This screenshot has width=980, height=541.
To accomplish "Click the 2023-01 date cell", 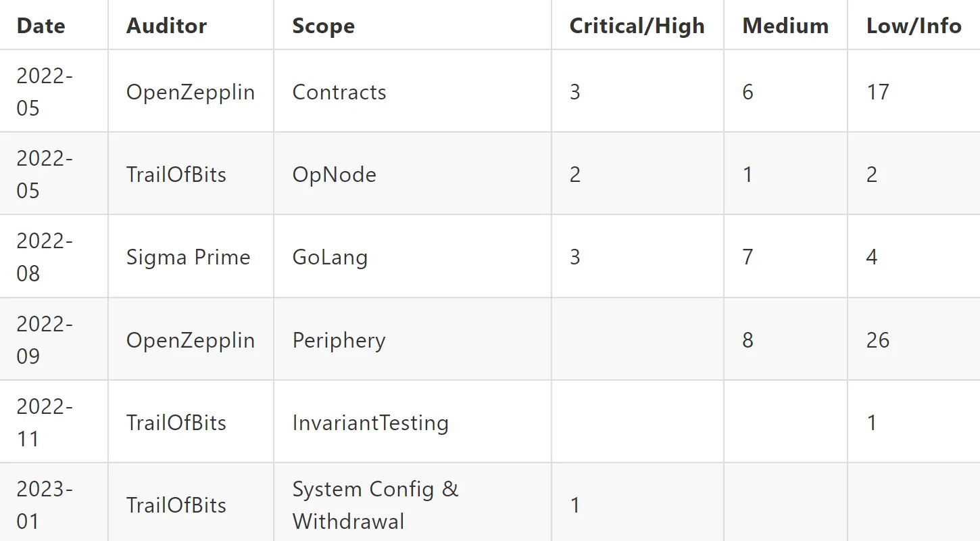I will tap(45, 505).
